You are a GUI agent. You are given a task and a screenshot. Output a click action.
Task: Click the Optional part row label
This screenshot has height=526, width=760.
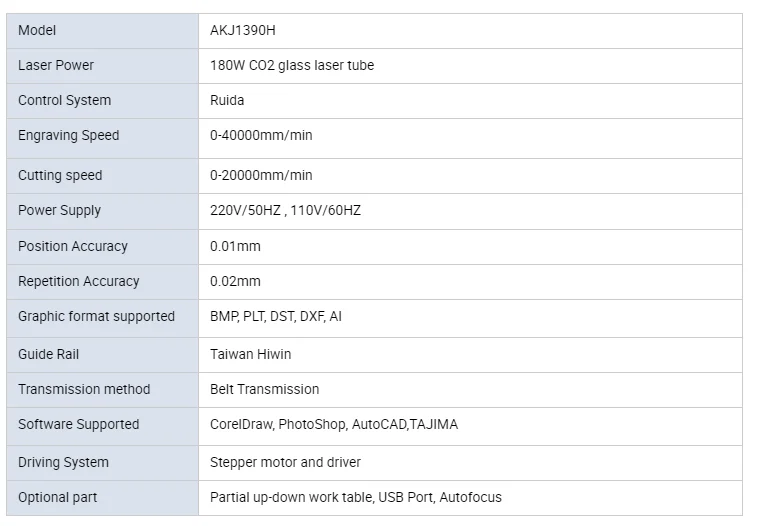(58, 497)
